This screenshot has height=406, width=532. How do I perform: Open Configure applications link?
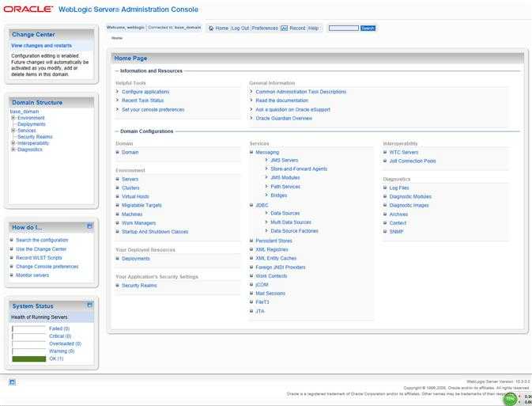145,92
